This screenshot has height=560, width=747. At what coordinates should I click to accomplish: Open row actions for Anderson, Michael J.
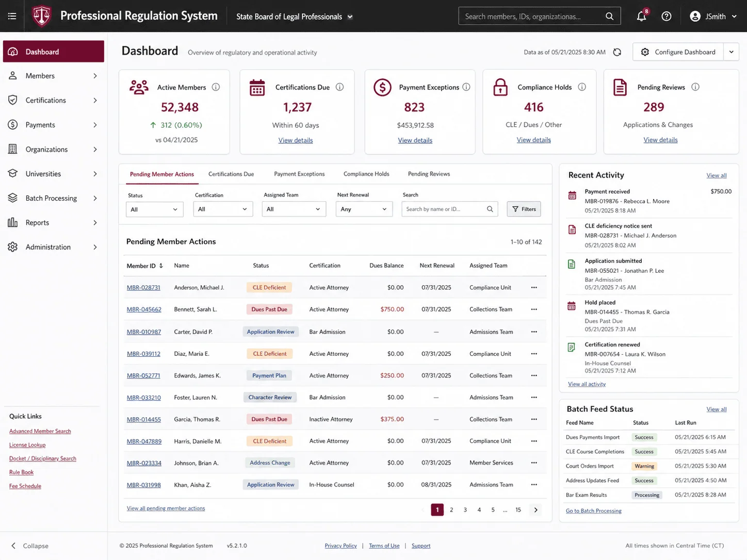click(534, 288)
